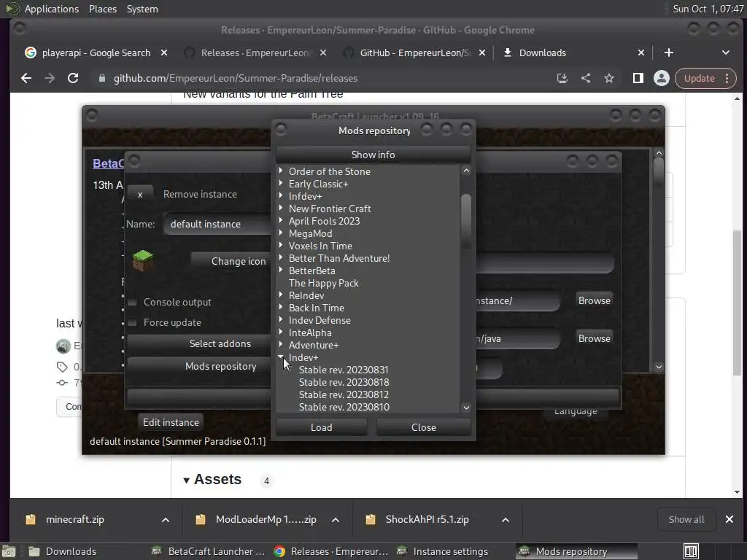The width and height of the screenshot is (747, 560).
Task: Open a new Chrome tab
Action: pyautogui.click(x=669, y=52)
